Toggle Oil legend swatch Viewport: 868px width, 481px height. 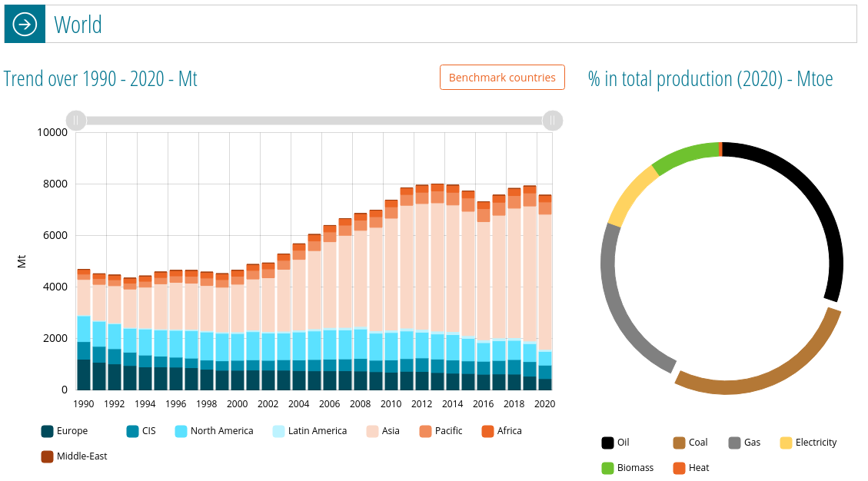[x=608, y=443]
